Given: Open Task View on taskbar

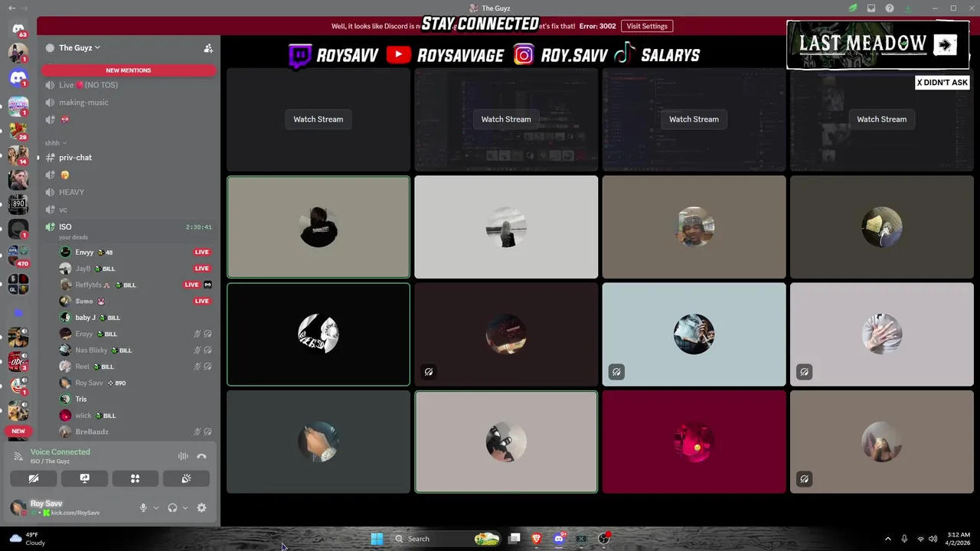Looking at the screenshot, I should [514, 539].
